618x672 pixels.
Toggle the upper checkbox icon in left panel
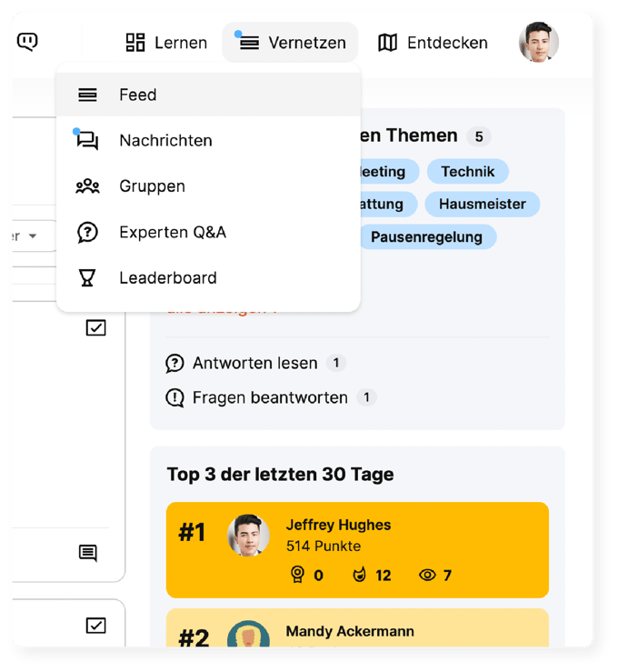[95, 327]
